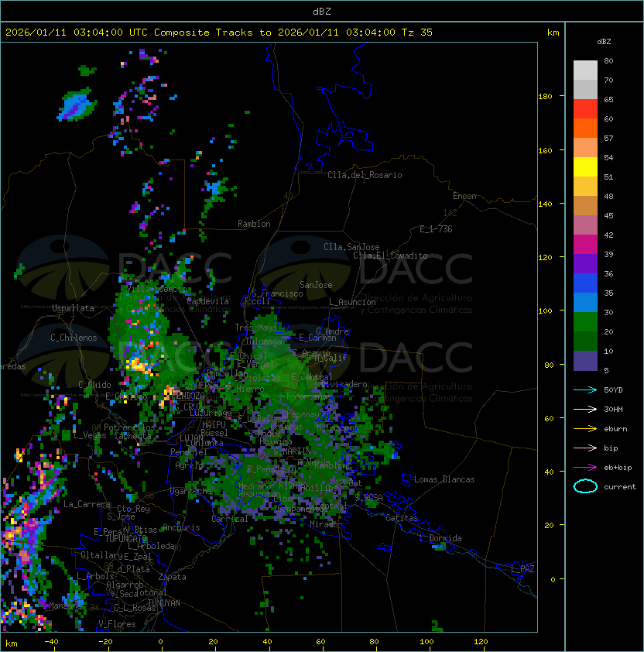Image resolution: width=644 pixels, height=652 pixels.
Task: Click the 'L_Dormida' map label
Action: tap(440, 538)
